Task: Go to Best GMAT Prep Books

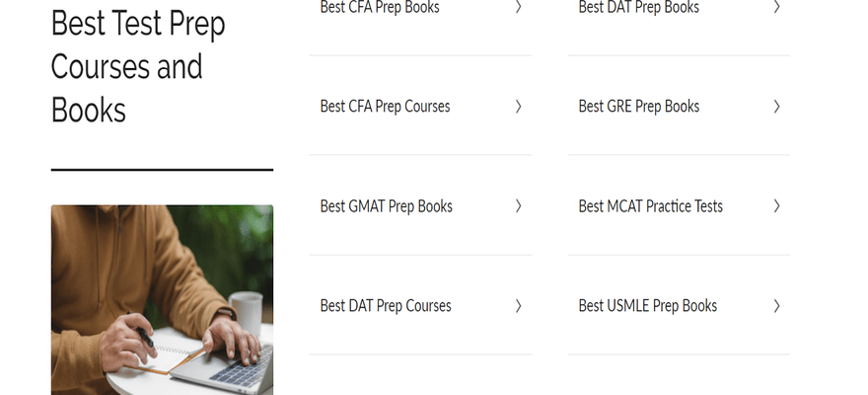Action: (x=386, y=206)
